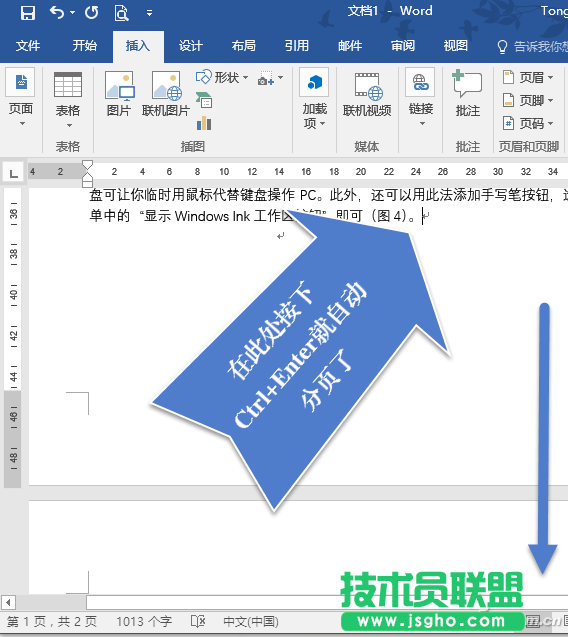The height and width of the screenshot is (637, 568).
Task: Click the Undo arrow icon
Action: tap(57, 13)
